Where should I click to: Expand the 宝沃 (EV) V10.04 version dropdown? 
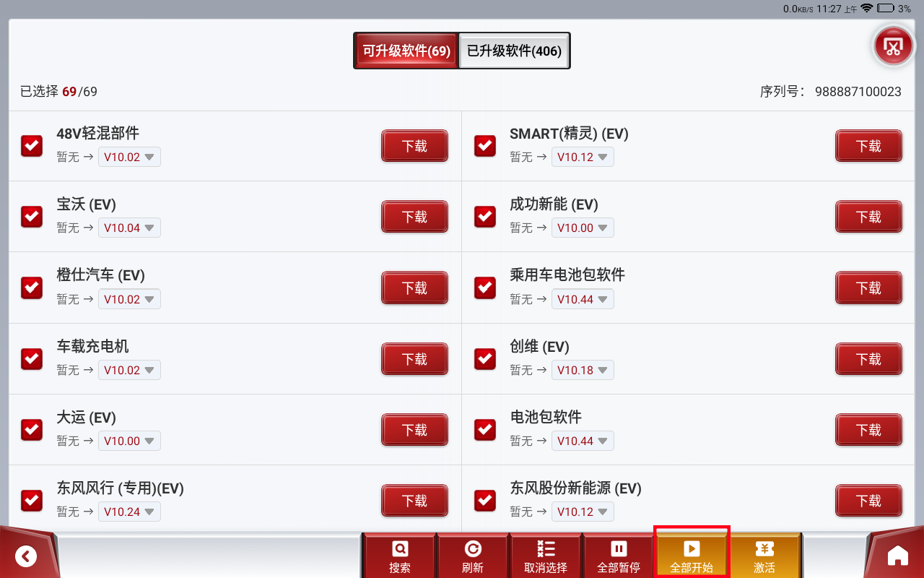coord(129,228)
